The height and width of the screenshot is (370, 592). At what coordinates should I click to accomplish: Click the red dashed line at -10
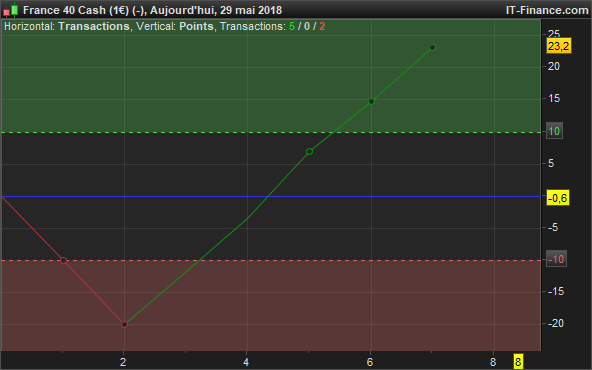(x=271, y=260)
